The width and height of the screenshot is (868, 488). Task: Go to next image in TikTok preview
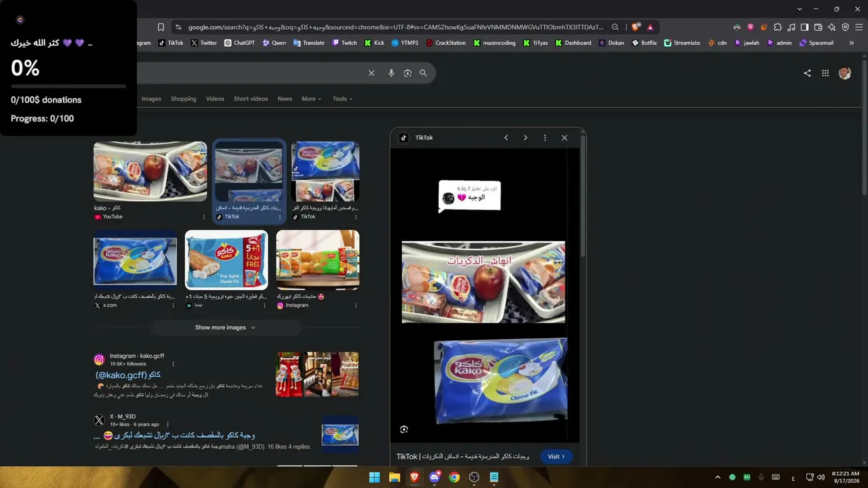tap(525, 138)
